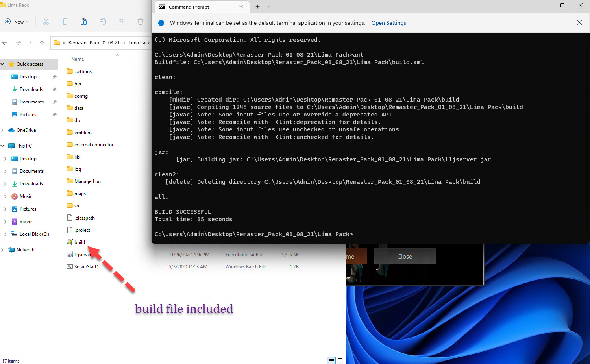Open a new terminal tab with plus
This screenshot has height=364, width=590.
[257, 7]
